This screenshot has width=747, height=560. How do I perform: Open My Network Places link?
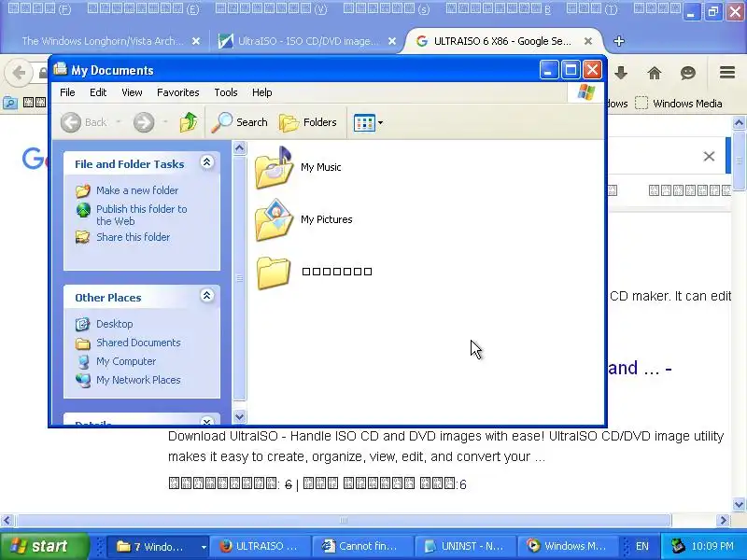(138, 380)
